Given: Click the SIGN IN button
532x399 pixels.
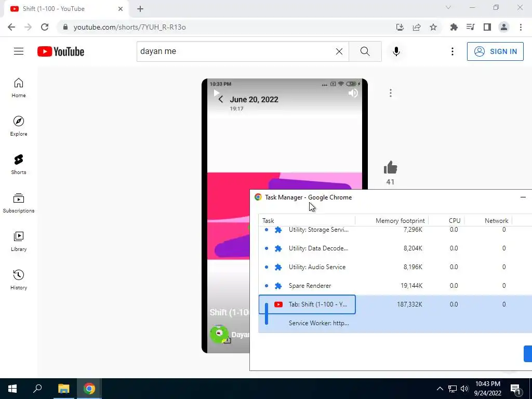Looking at the screenshot, I should (x=495, y=51).
